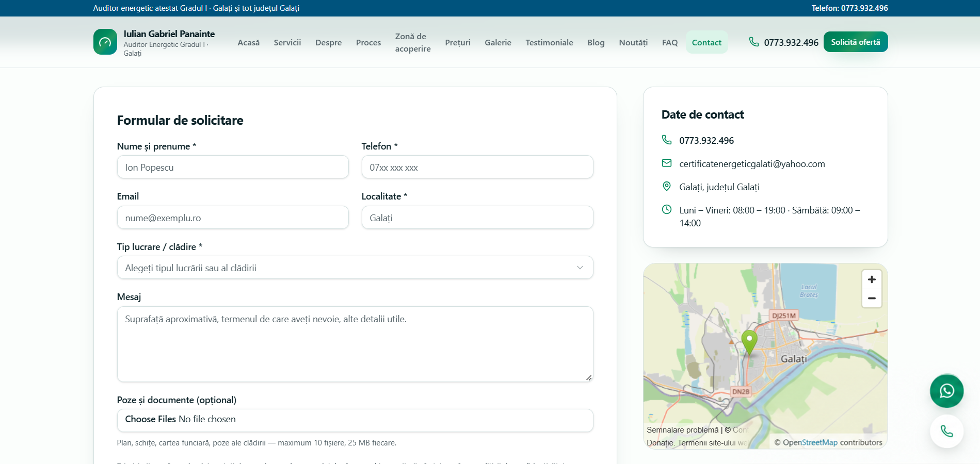This screenshot has width=980, height=464.
Task: Click phone icon in Date de contact
Action: pos(667,140)
